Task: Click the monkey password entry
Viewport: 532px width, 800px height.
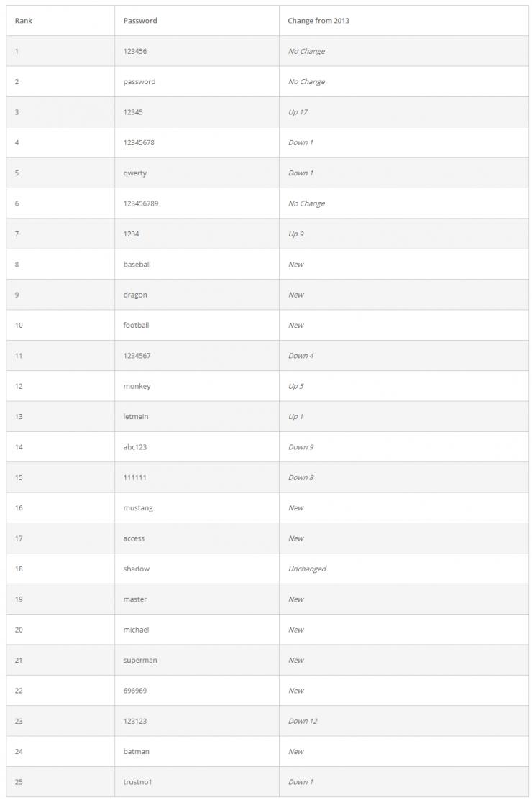Action: tap(137, 386)
